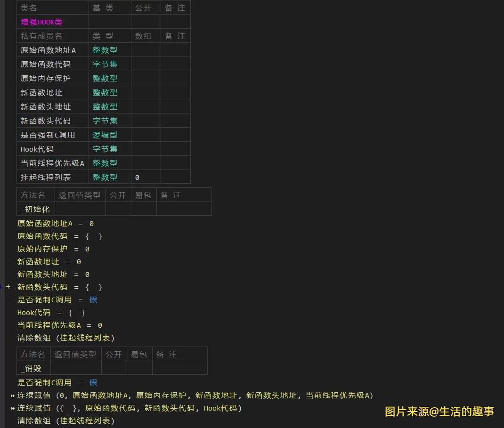The width and height of the screenshot is (504, 428).
Task: Toggle the 假 value inside _销毁 method
Action: [93, 383]
